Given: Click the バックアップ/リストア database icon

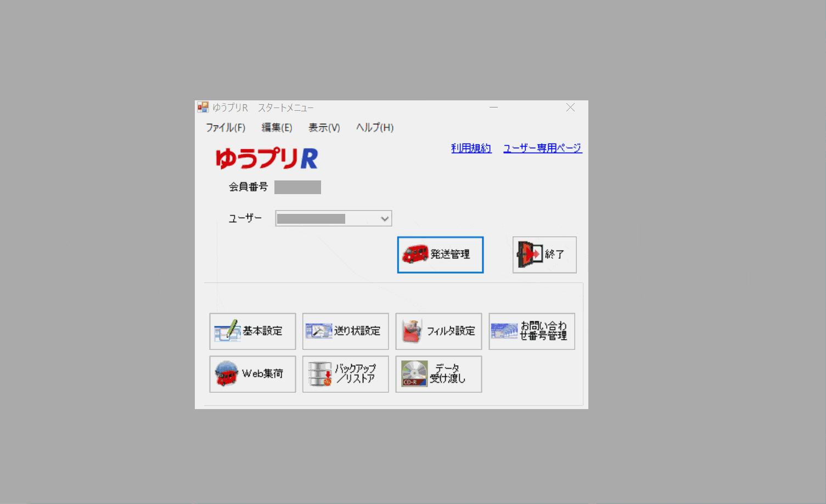Looking at the screenshot, I should [x=319, y=374].
